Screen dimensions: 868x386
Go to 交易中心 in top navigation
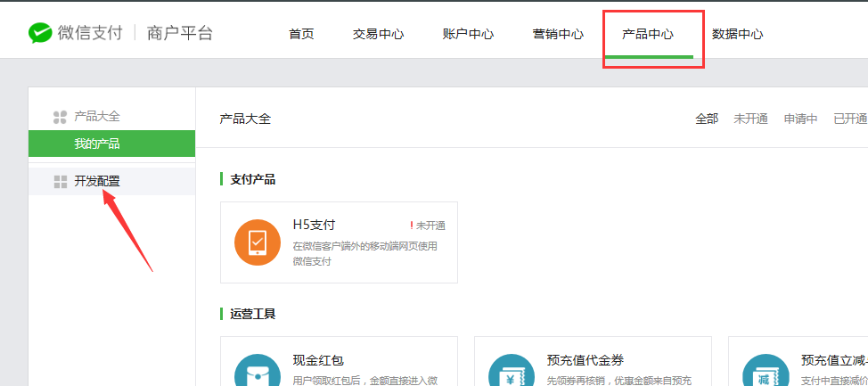(x=378, y=35)
